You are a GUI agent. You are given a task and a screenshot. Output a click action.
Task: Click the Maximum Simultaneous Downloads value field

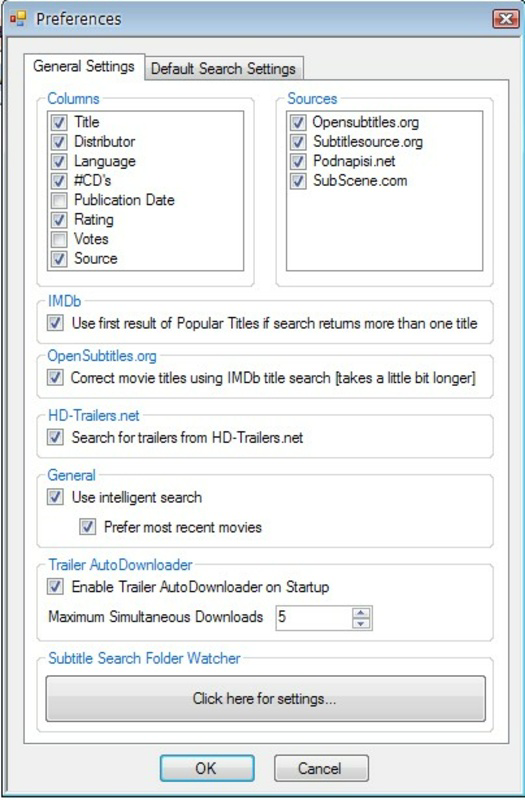coord(314,617)
